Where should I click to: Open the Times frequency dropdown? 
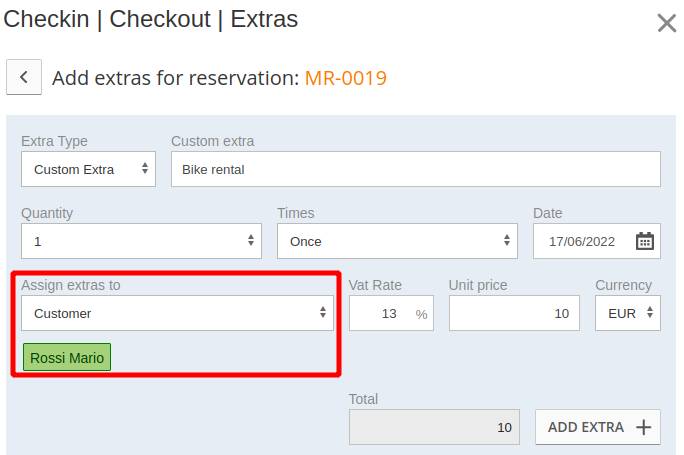pyautogui.click(x=397, y=241)
